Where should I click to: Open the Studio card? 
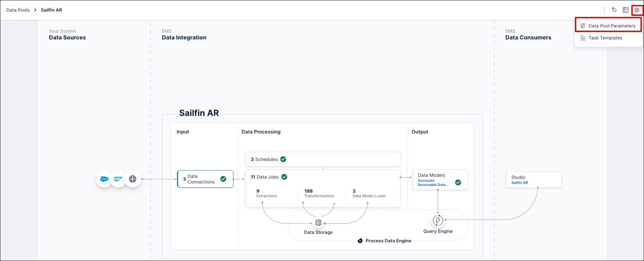(534, 180)
